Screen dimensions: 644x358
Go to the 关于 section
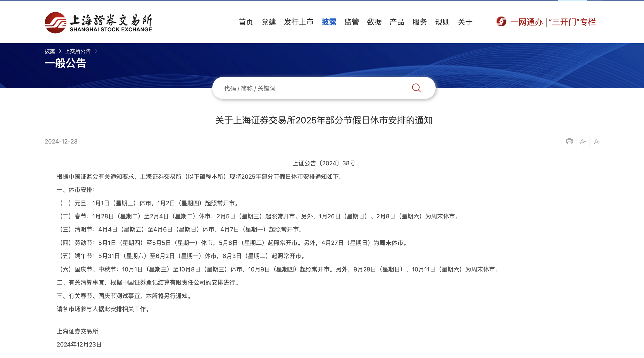[x=465, y=22]
